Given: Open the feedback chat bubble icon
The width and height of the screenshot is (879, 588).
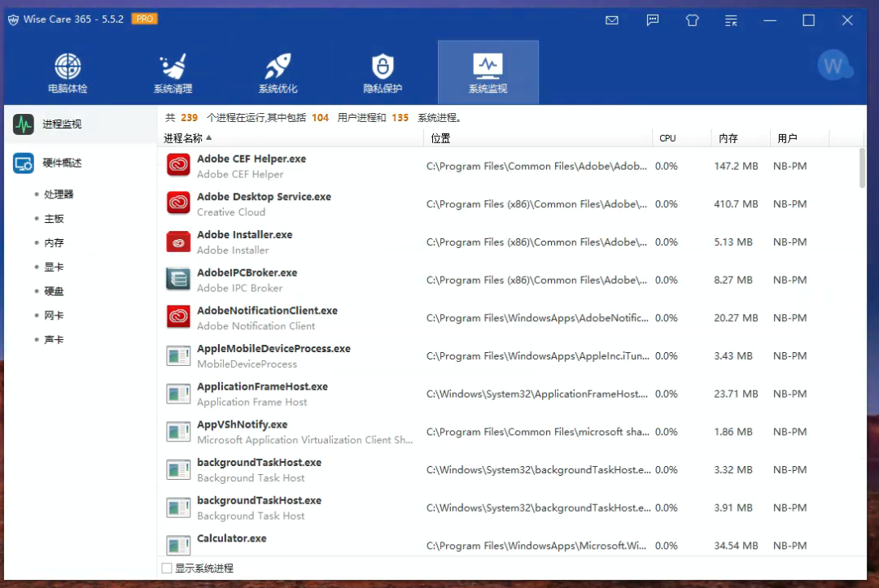Looking at the screenshot, I should 652,20.
